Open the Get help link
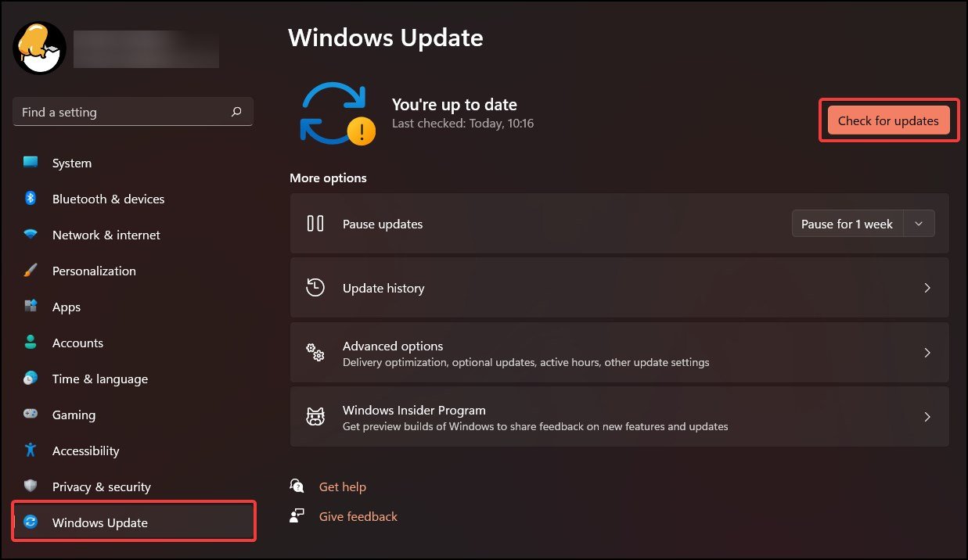This screenshot has height=560, width=968. (x=343, y=486)
